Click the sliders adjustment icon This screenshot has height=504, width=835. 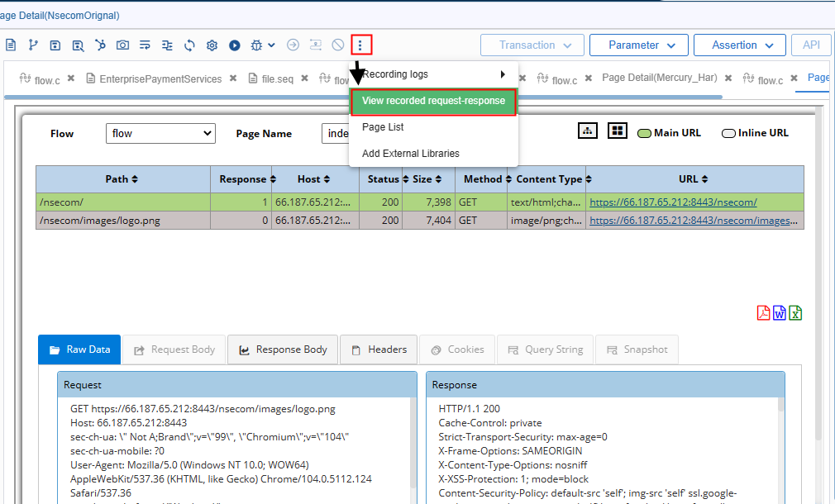point(167,45)
